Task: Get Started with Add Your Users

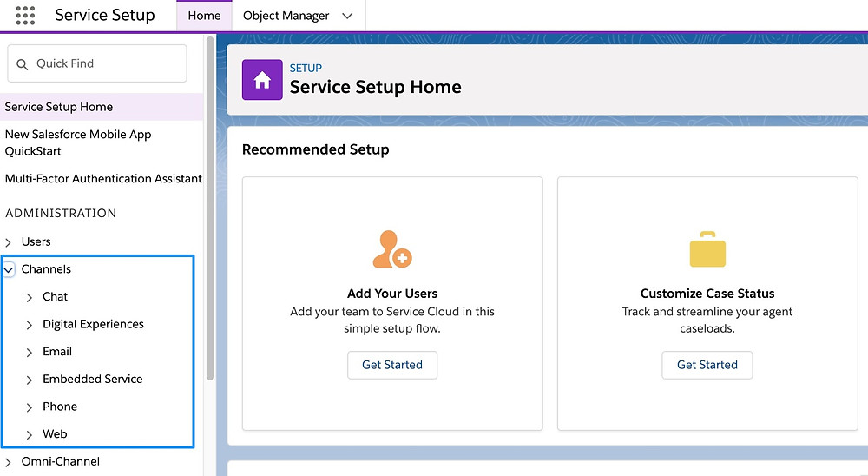Action: (392, 365)
